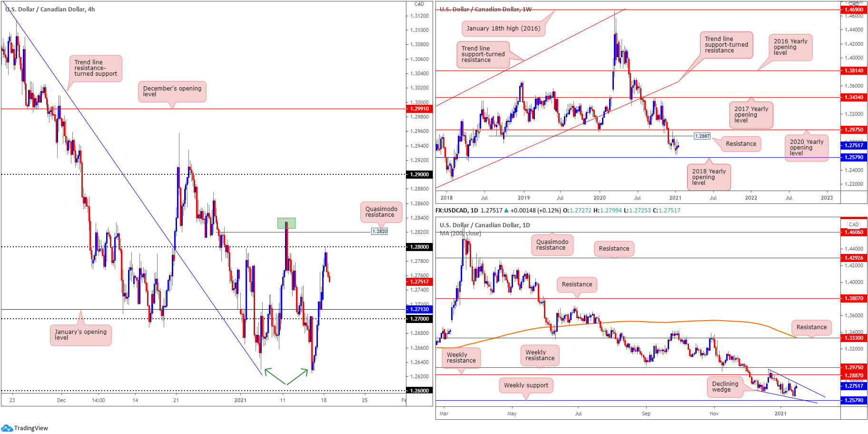Select the green rectangle above the 4h candle spike

(286, 223)
